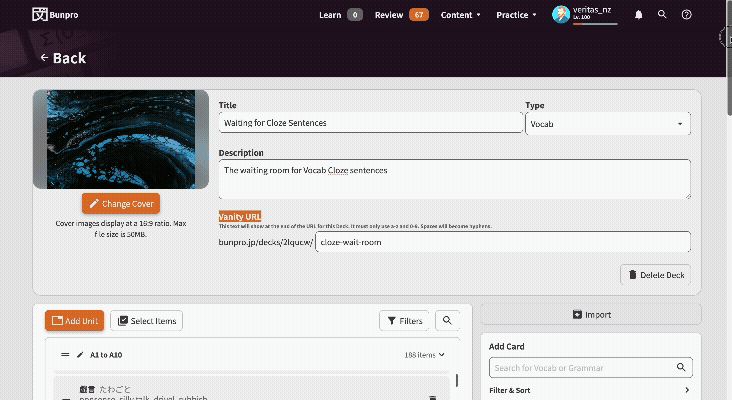Click the Change Cover button

click(121, 204)
